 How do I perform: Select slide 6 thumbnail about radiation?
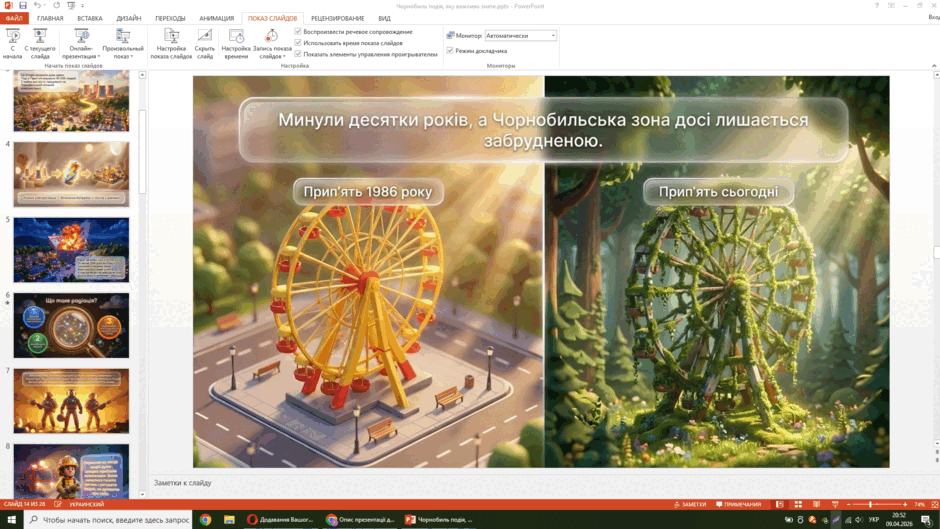(x=71, y=325)
